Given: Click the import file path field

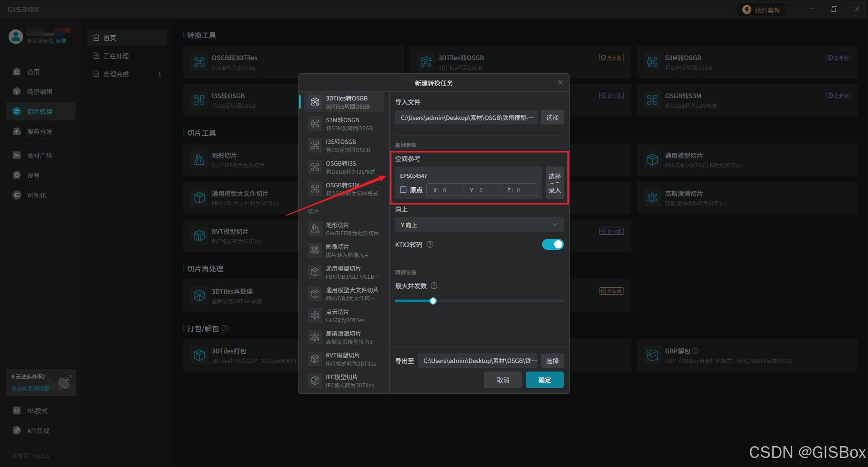Looking at the screenshot, I should pyautogui.click(x=467, y=117).
